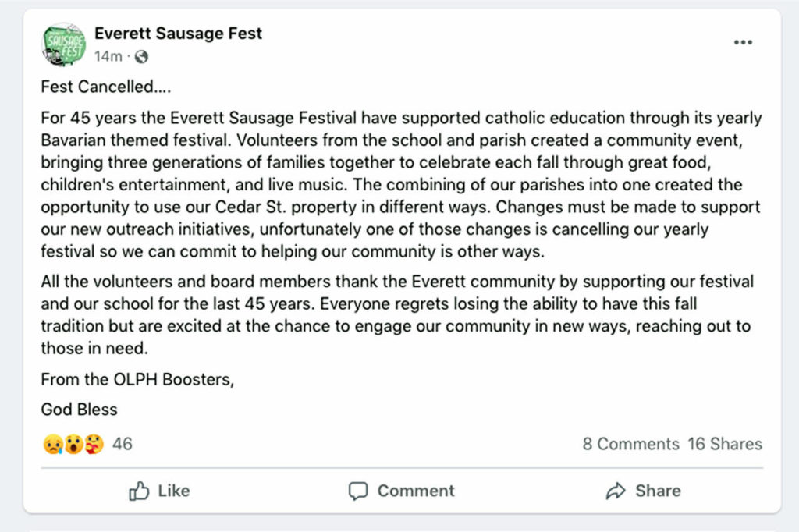Open the post options ellipsis menu
The image size is (799, 532).
click(x=742, y=42)
